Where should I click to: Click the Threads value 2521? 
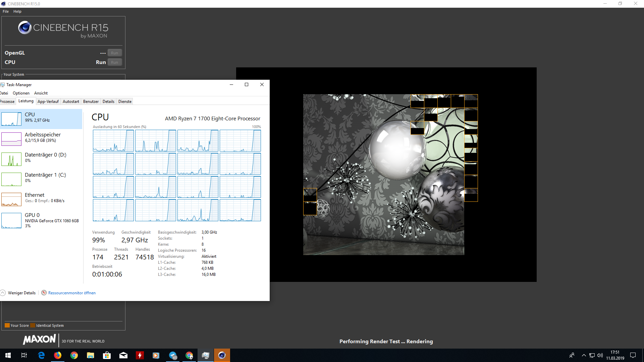(121, 257)
